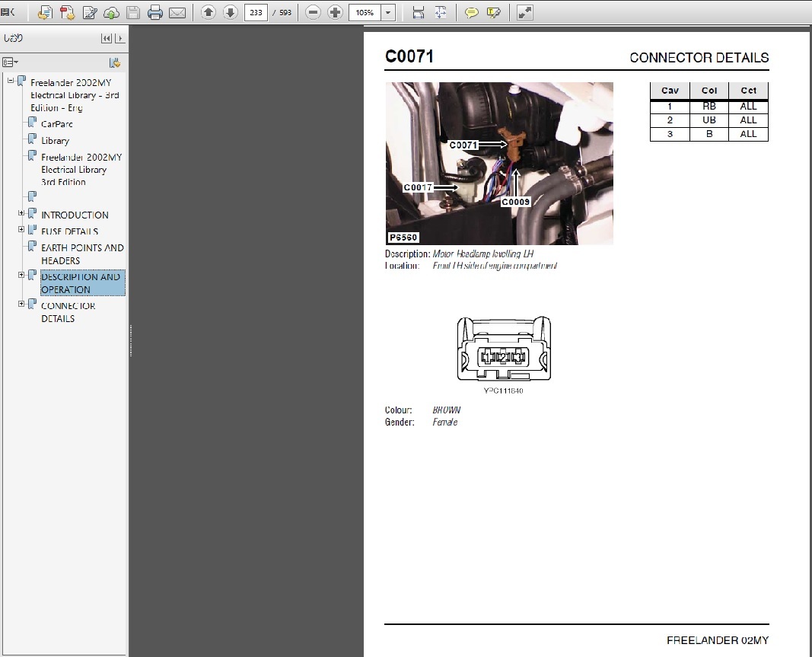Expand the DESCRIPTION AND OPERATION bookmark
The image size is (812, 657).
21,275
